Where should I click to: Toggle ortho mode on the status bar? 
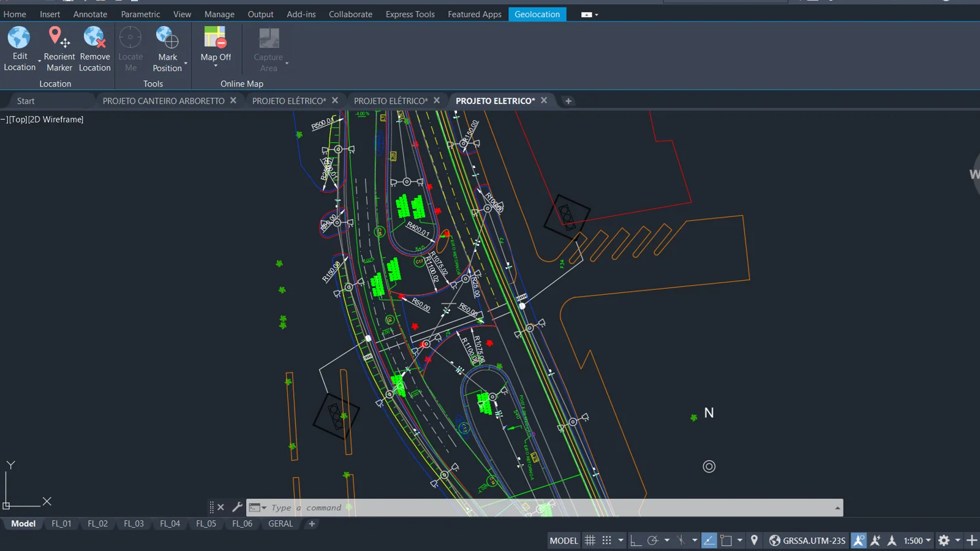[x=636, y=540]
